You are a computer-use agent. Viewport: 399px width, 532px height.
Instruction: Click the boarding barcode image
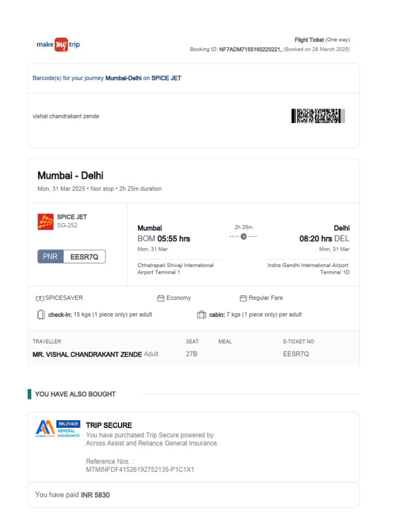coord(318,116)
